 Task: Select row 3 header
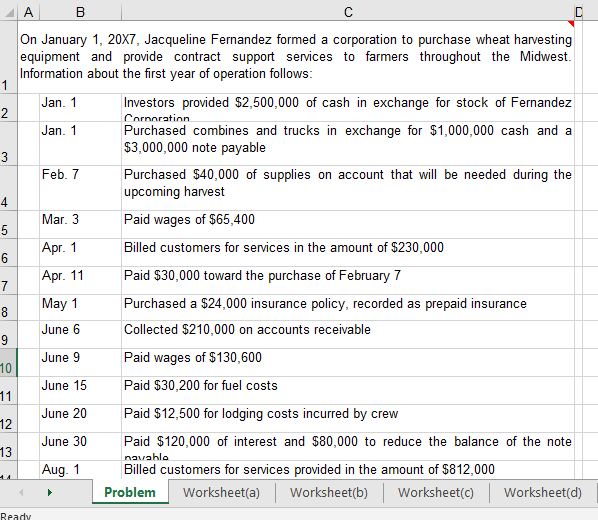8,143
